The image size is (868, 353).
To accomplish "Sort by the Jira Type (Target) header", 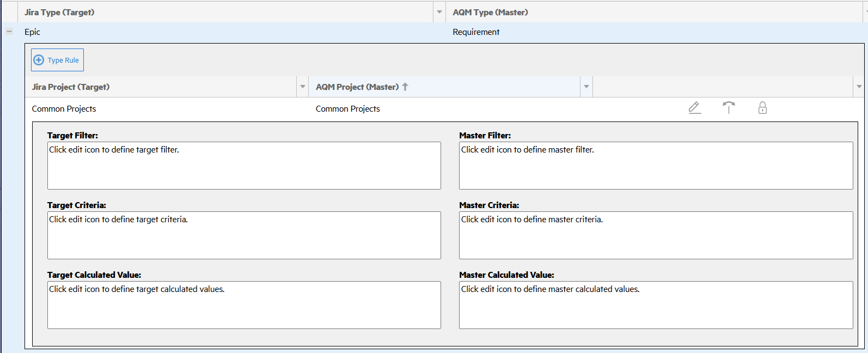I will pos(59,12).
